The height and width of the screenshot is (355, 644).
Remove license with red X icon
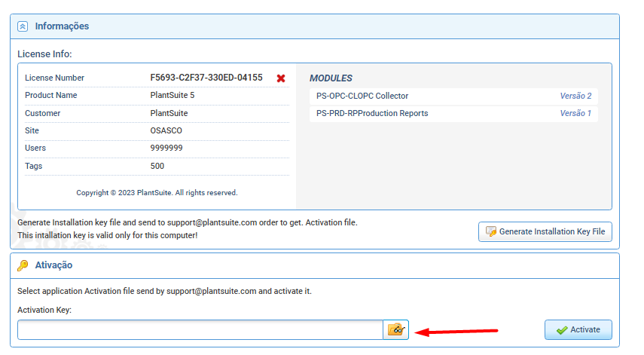pyautogui.click(x=281, y=78)
